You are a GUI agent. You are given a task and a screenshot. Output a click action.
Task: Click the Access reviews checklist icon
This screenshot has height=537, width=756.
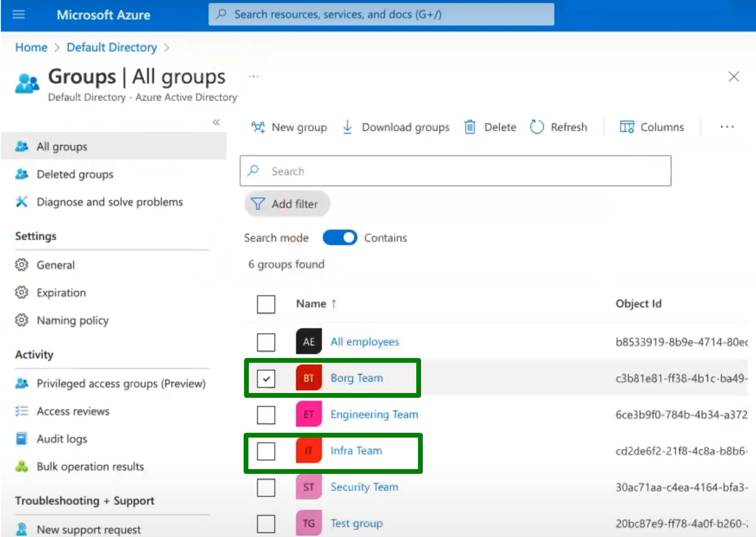pyautogui.click(x=21, y=411)
